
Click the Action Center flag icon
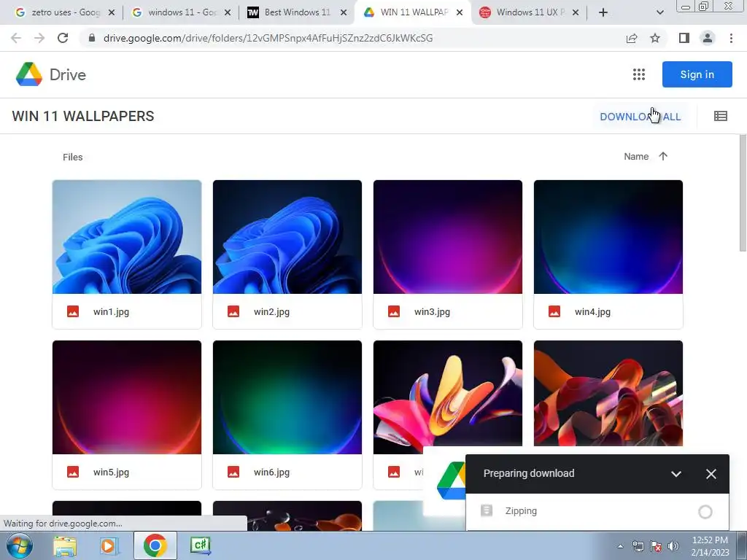[x=656, y=546]
